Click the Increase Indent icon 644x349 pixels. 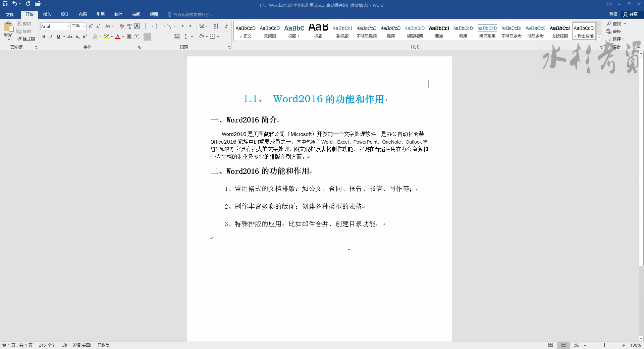[192, 26]
